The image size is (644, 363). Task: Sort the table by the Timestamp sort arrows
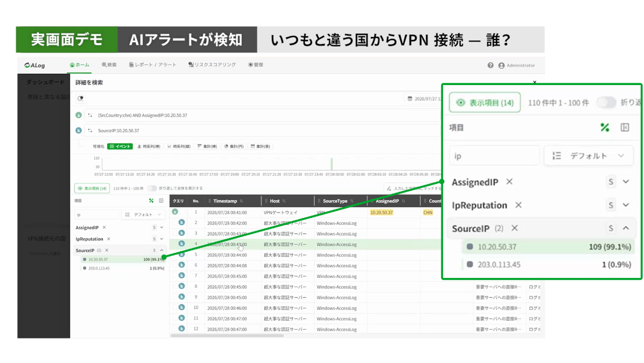pos(241,201)
